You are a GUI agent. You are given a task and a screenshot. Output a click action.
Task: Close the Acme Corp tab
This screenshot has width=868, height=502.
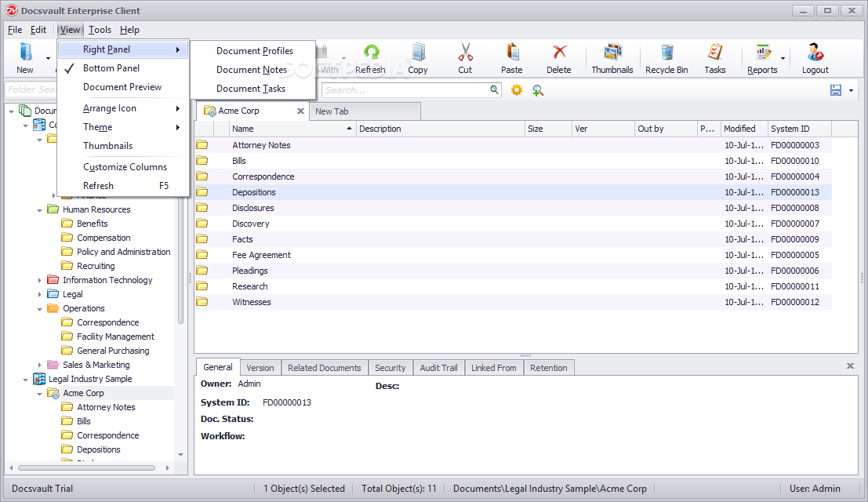(x=300, y=111)
